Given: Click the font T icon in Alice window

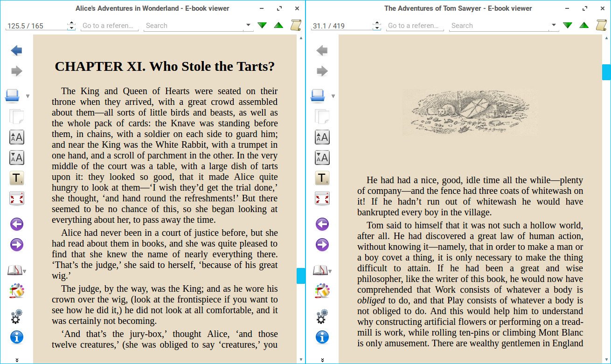Looking at the screenshot, I should click(x=17, y=178).
